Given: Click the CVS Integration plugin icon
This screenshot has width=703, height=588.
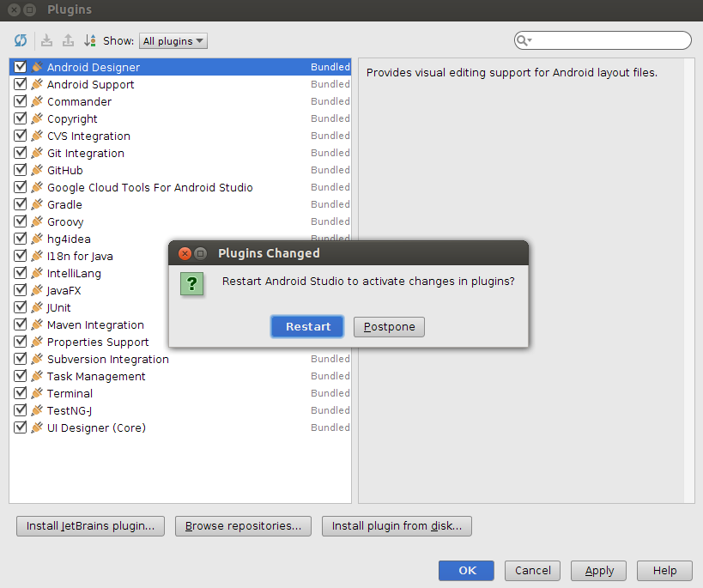Looking at the screenshot, I should 37,136.
